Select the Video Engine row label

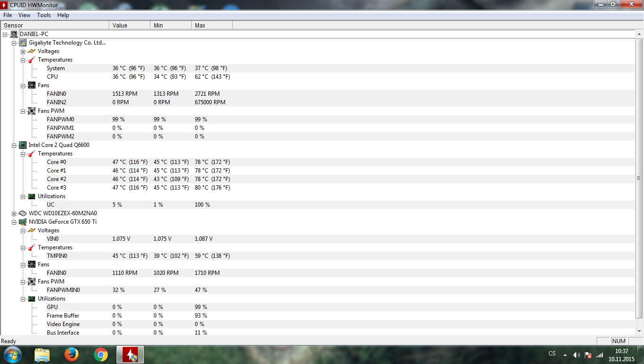[x=63, y=324]
